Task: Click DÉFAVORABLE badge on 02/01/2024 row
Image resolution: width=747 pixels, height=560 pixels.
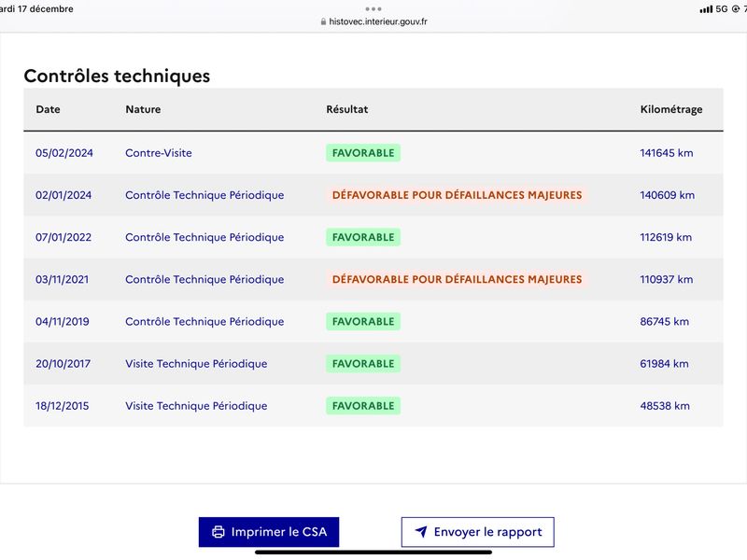Action: 457,195
